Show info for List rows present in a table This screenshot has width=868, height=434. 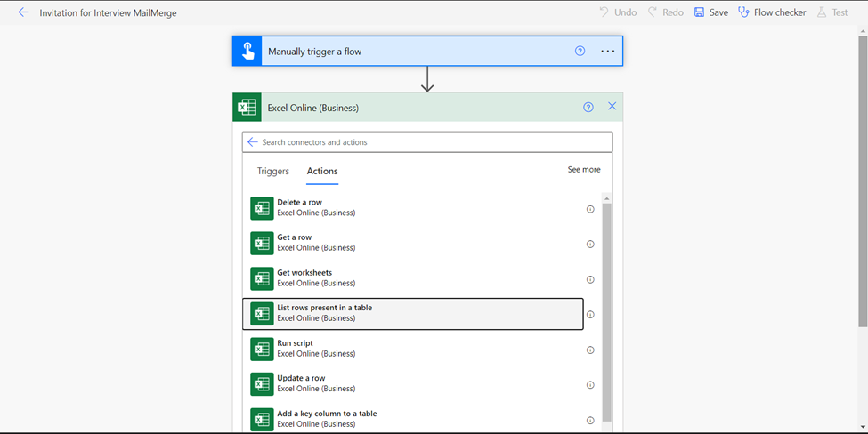(x=590, y=315)
